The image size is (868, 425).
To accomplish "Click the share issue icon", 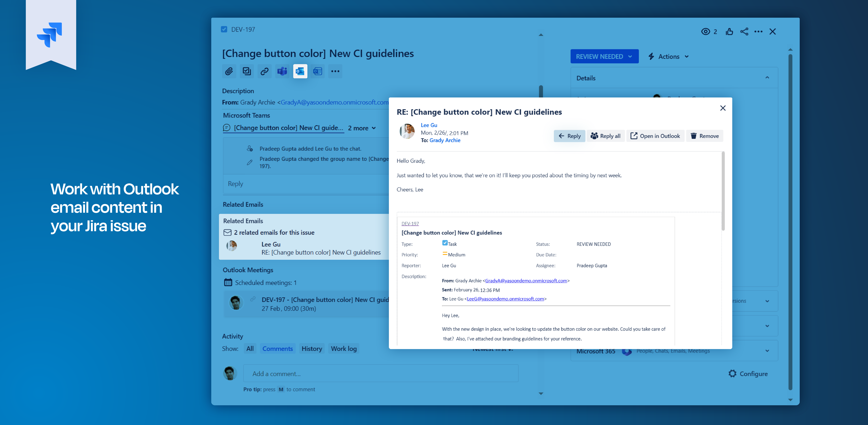I will (744, 31).
